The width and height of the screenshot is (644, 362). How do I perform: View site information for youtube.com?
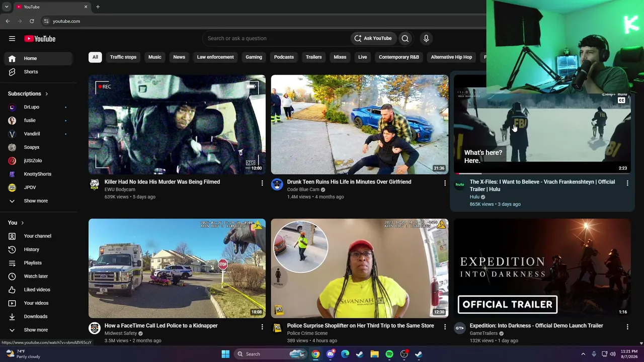46,21
